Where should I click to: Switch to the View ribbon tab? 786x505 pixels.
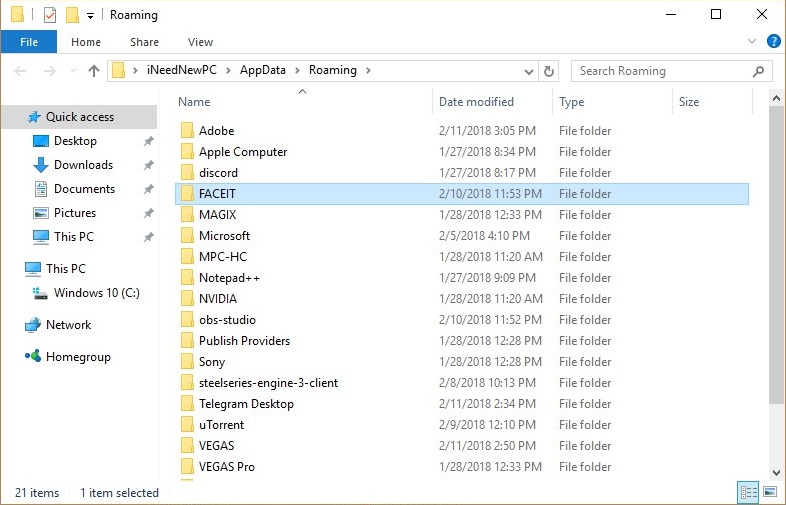click(x=201, y=42)
